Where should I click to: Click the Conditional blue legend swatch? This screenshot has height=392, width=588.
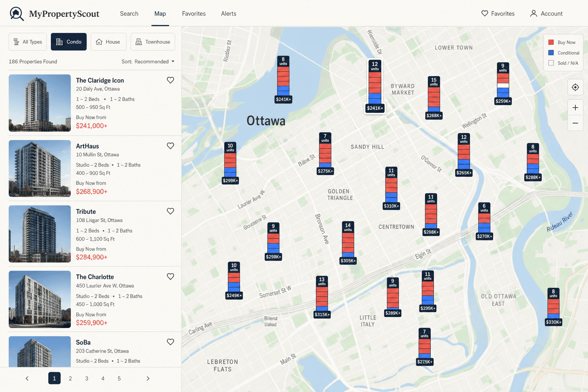coord(551,53)
